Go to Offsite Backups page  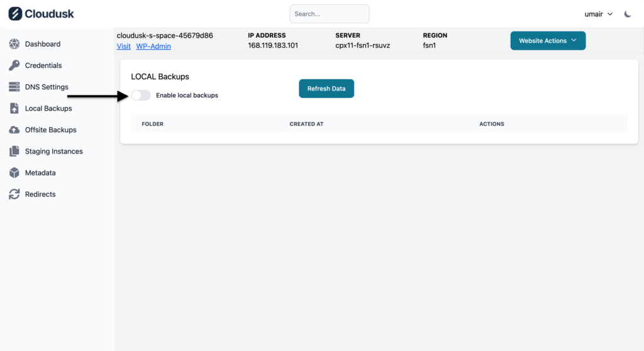[x=50, y=130]
